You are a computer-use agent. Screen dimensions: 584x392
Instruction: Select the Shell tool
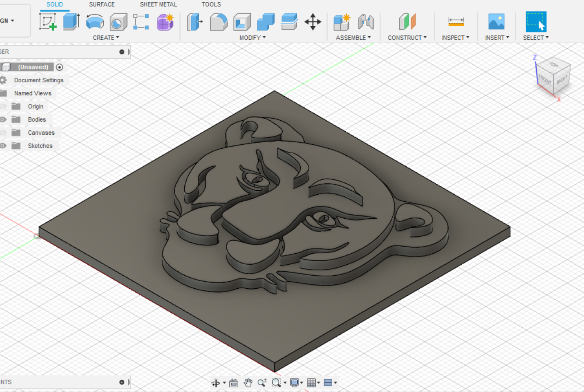click(x=242, y=21)
